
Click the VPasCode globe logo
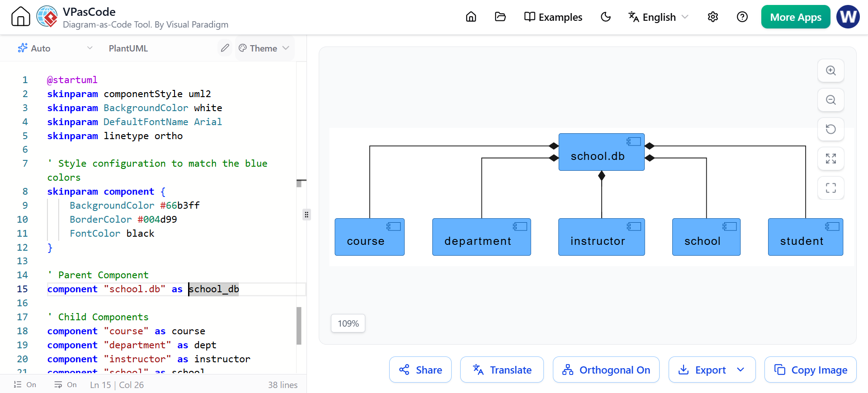point(47,17)
